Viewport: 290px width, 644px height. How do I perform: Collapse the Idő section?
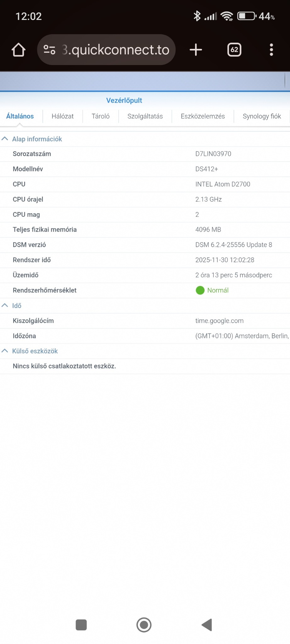coord(5,305)
